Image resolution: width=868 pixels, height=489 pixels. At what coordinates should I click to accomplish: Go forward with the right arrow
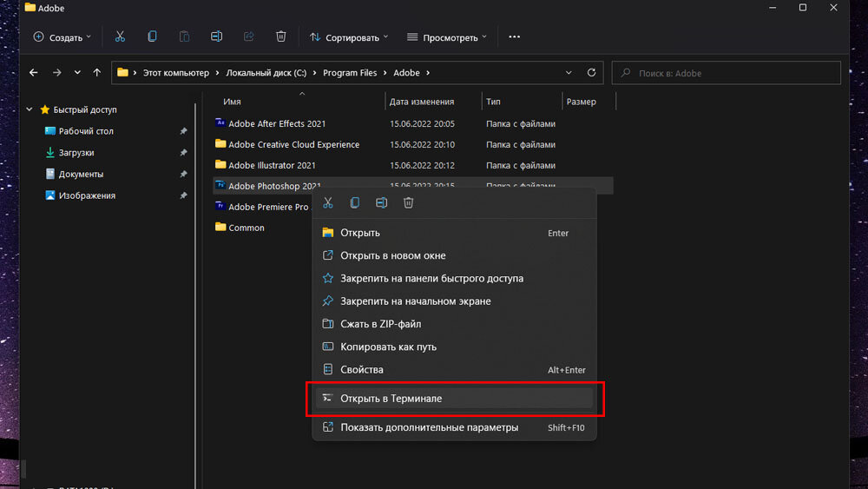point(56,73)
